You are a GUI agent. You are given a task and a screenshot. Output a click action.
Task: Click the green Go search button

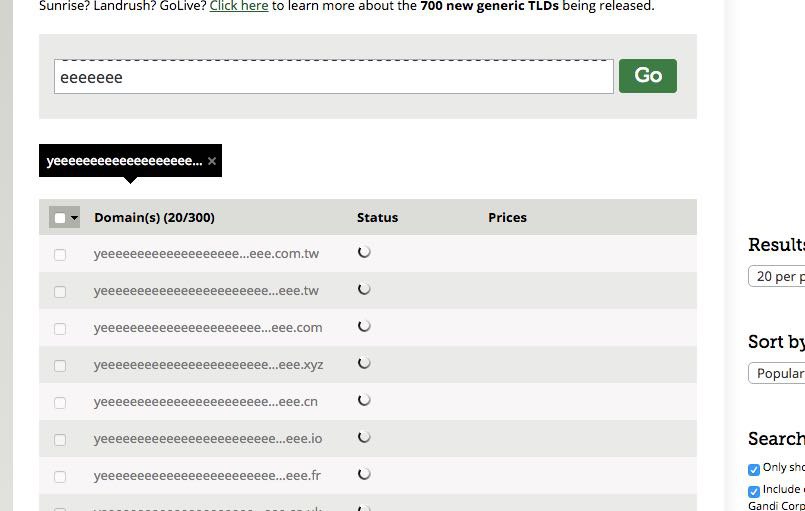[647, 76]
